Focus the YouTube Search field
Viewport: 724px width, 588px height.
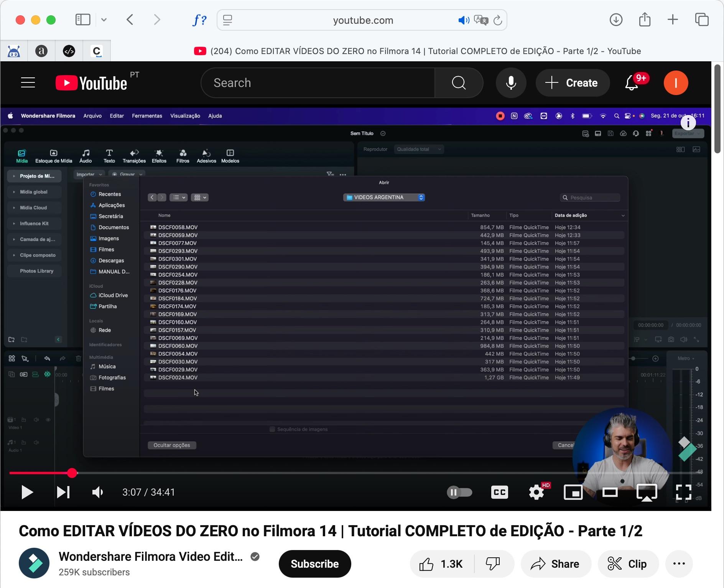pyautogui.click(x=318, y=83)
